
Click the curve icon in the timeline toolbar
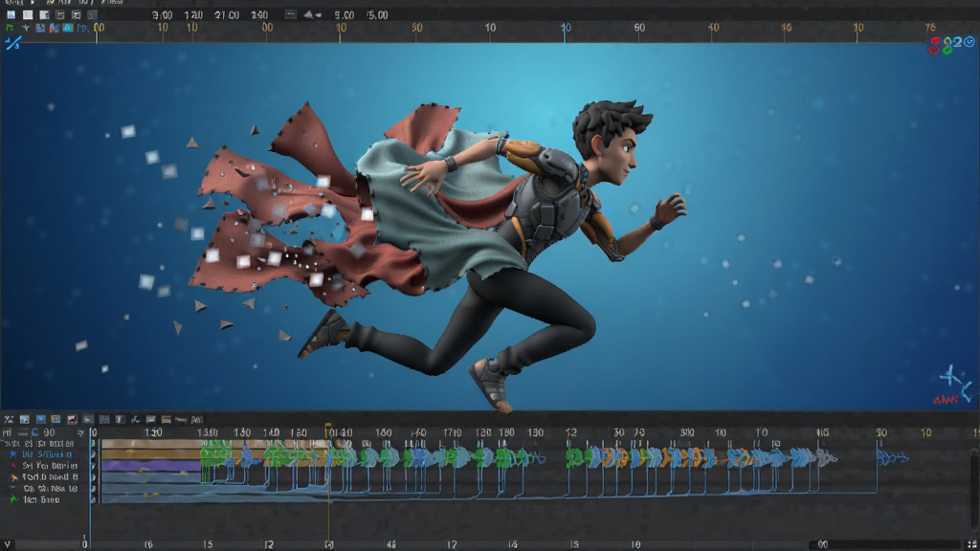tap(135, 419)
